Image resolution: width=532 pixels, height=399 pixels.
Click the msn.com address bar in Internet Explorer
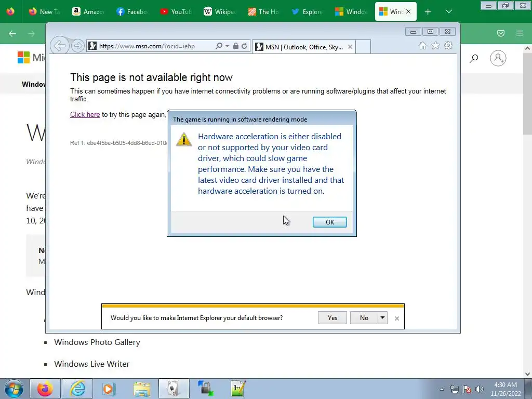[151, 46]
